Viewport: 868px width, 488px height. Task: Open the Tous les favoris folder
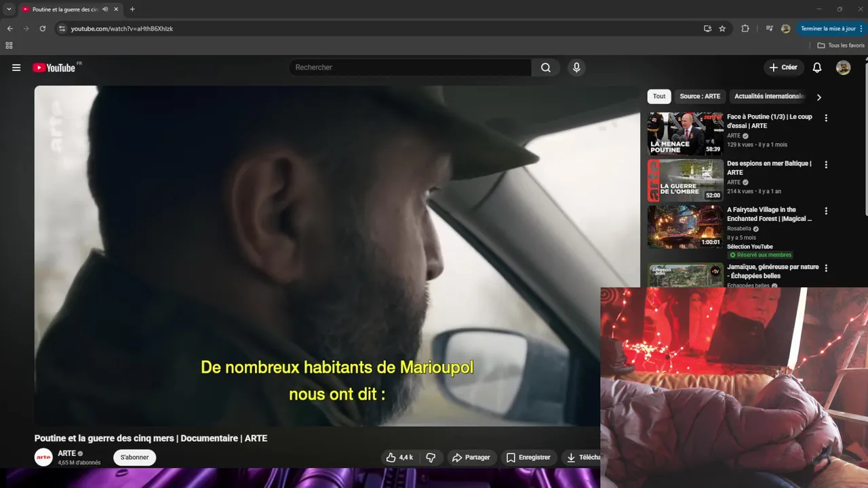[841, 45]
